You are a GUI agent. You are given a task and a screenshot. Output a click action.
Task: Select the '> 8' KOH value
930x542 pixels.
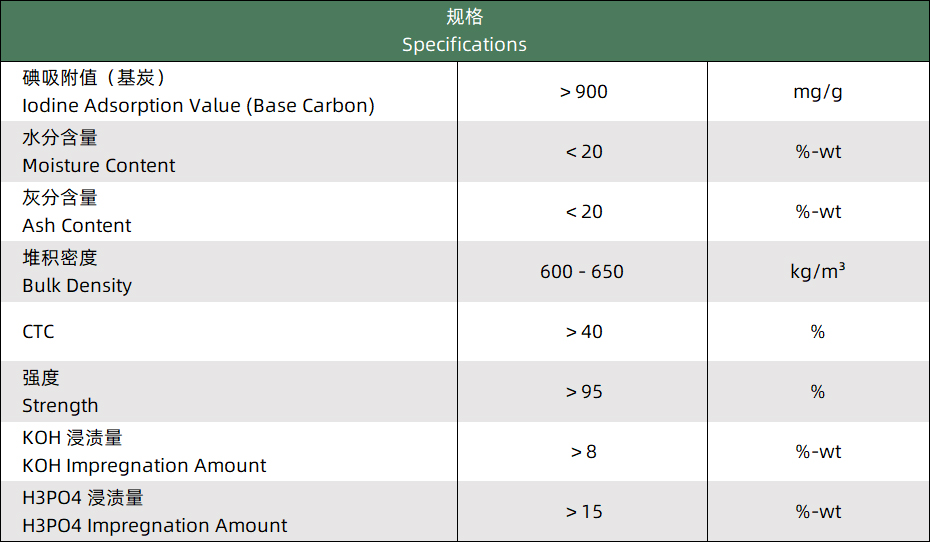(x=584, y=452)
